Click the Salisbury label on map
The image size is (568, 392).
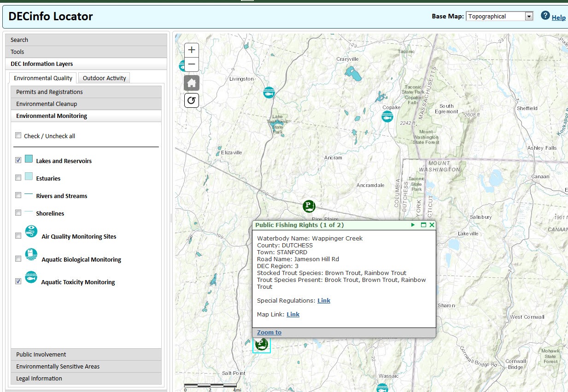coord(481,216)
